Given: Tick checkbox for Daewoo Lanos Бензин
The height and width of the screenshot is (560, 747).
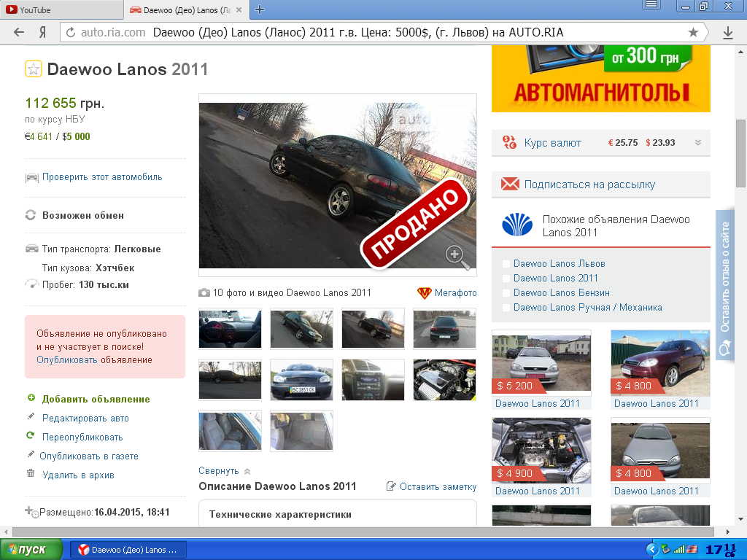Looking at the screenshot, I should 506,293.
